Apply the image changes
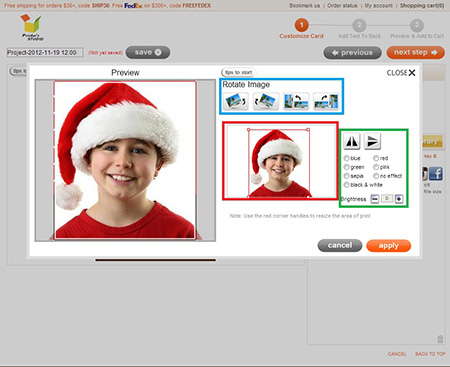The width and height of the screenshot is (450, 367). [x=388, y=246]
